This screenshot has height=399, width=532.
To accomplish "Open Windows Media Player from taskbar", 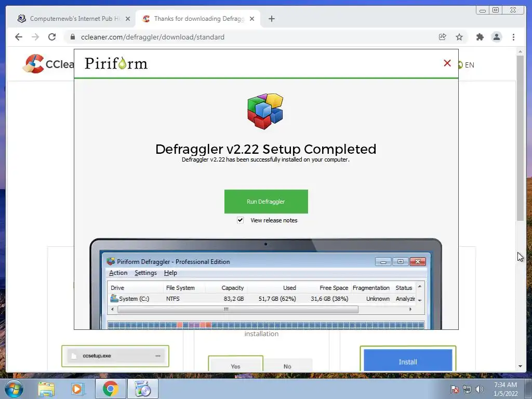I will click(x=77, y=390).
